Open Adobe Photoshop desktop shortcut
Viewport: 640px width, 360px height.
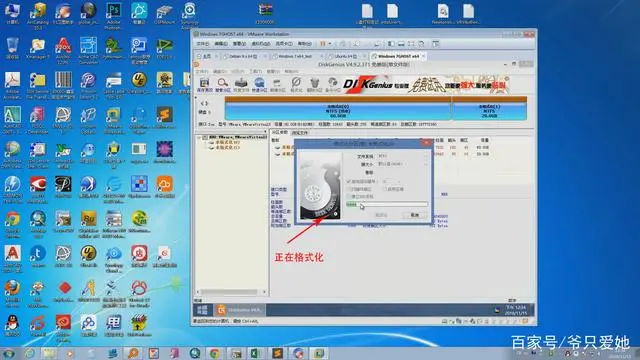[113, 14]
